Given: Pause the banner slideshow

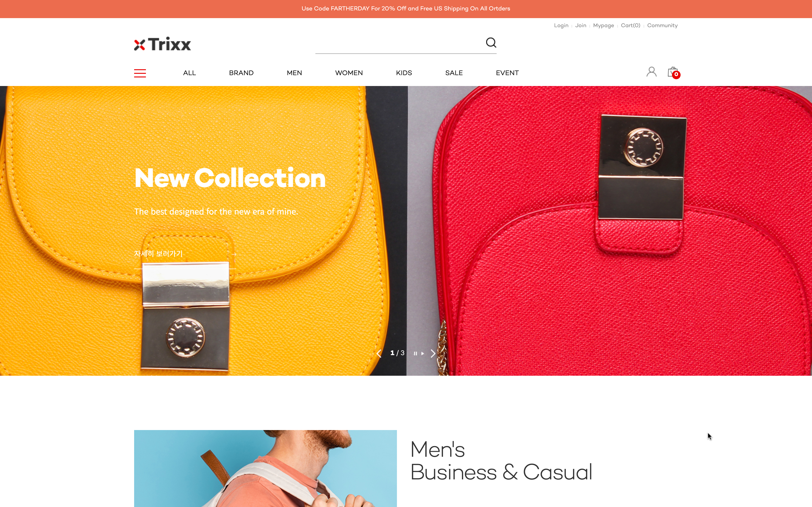Looking at the screenshot, I should click(x=415, y=353).
